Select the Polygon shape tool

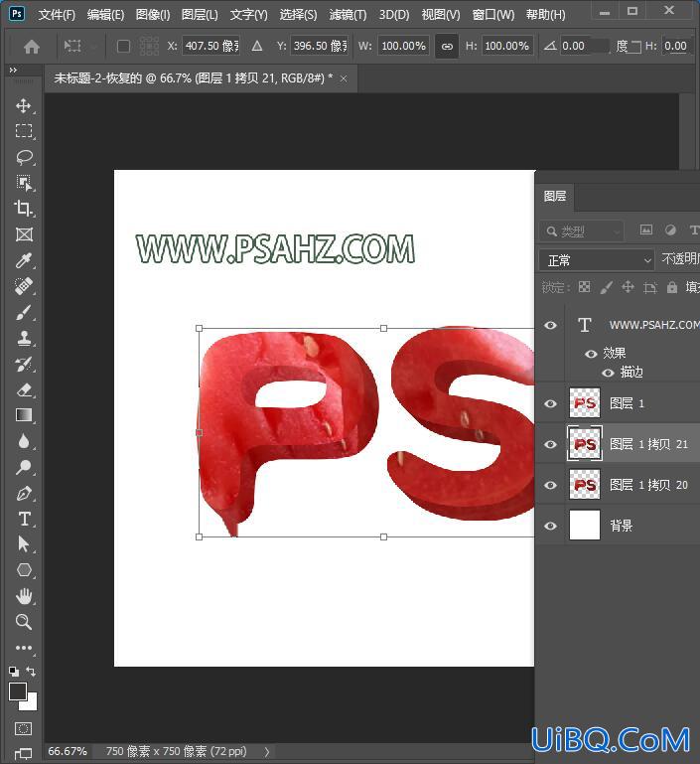click(24, 569)
